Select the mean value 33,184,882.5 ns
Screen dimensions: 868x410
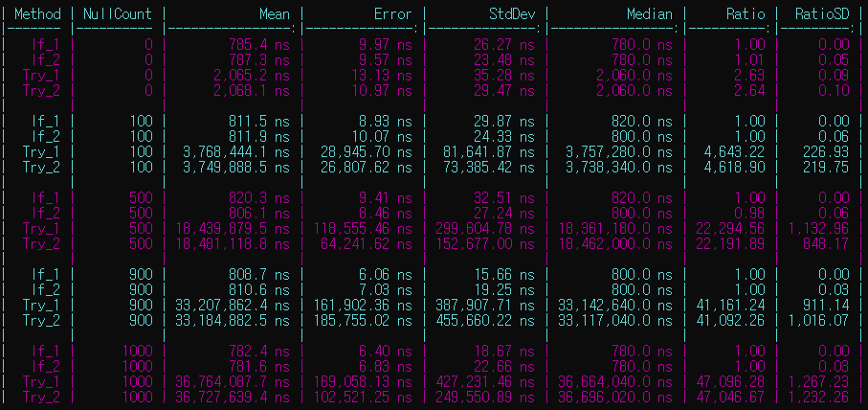click(x=233, y=320)
